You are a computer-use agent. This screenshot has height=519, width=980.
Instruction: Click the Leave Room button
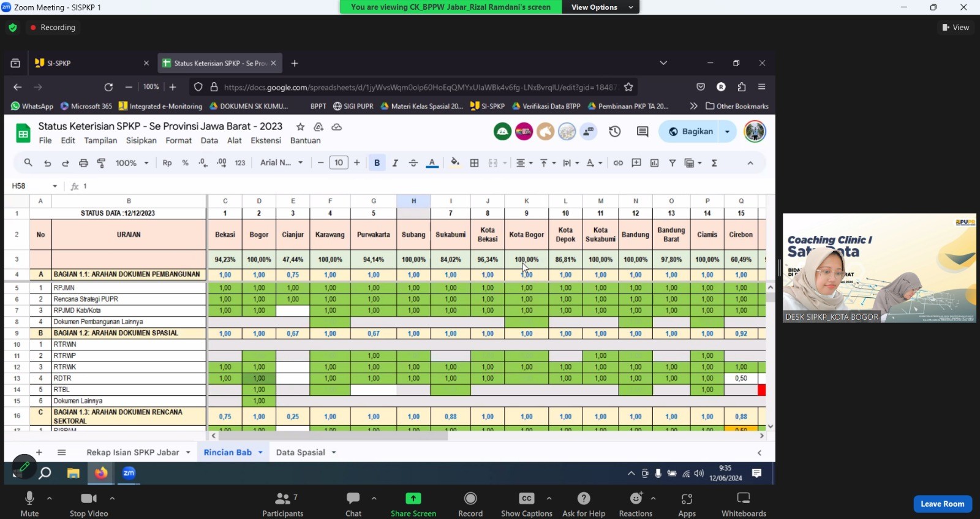[x=942, y=504]
